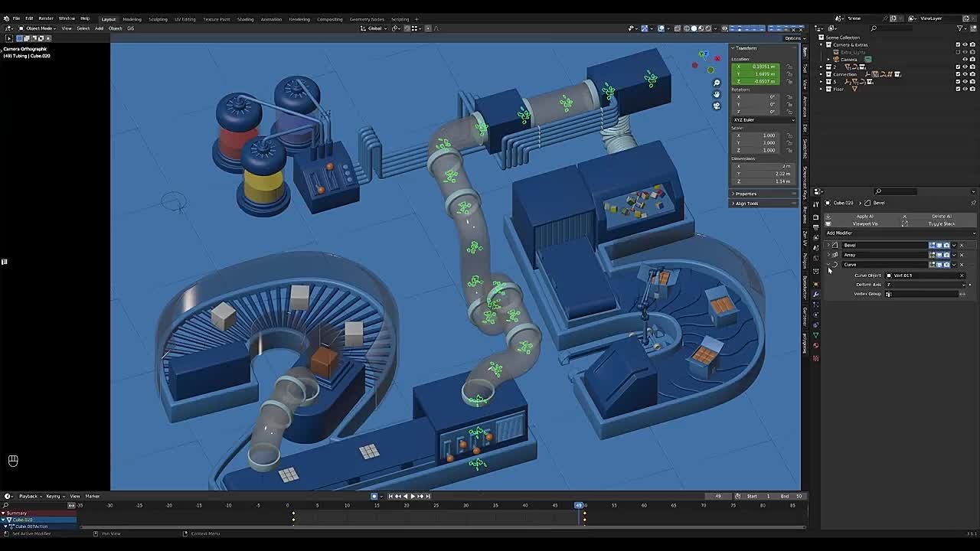Image resolution: width=980 pixels, height=551 pixels.
Task: Click the Apply All button
Action: [x=865, y=217]
